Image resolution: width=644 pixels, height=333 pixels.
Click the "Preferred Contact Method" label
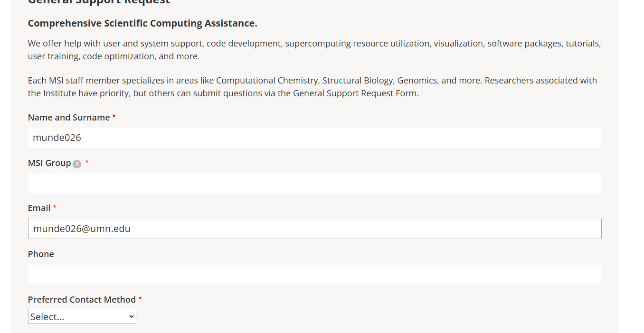tap(82, 300)
